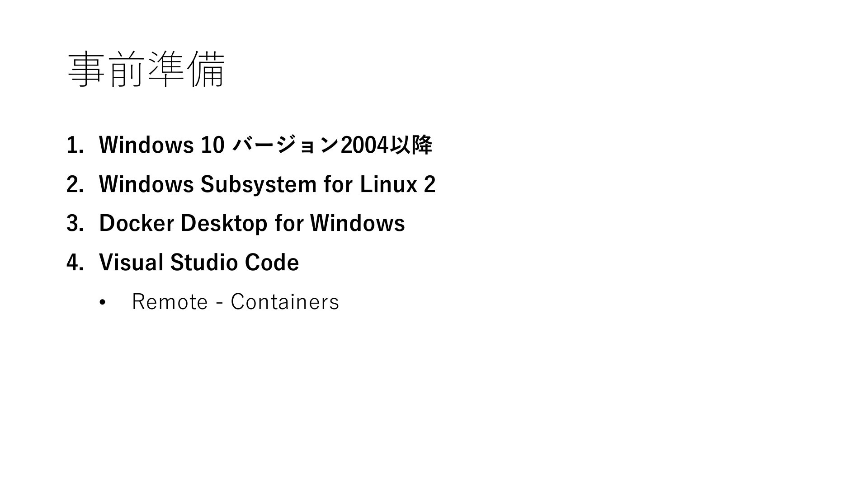Select the word Subsystem
The image size is (868, 488).
click(258, 184)
